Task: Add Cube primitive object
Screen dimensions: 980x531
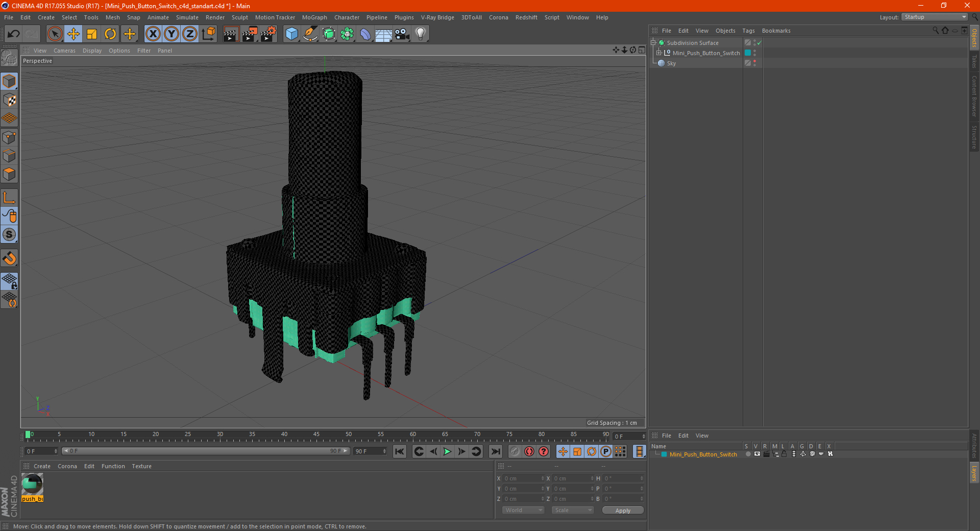Action: [291, 34]
